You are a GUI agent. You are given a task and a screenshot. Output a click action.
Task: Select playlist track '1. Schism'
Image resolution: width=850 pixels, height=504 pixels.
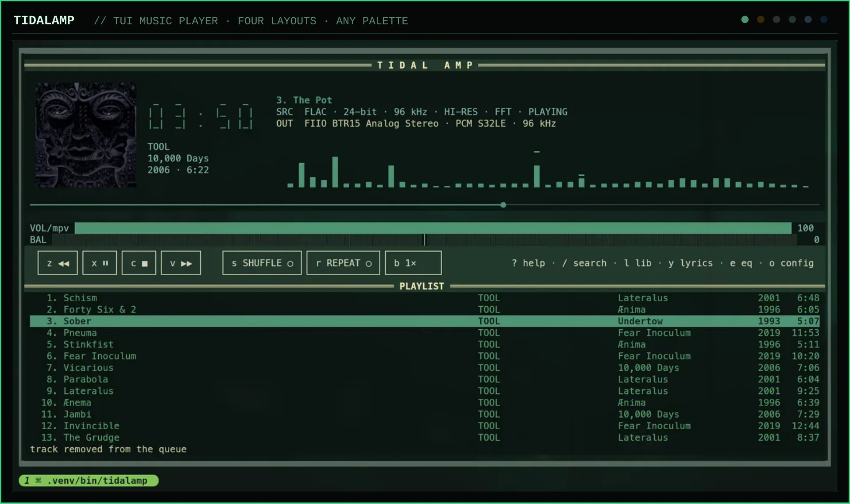[425, 298]
